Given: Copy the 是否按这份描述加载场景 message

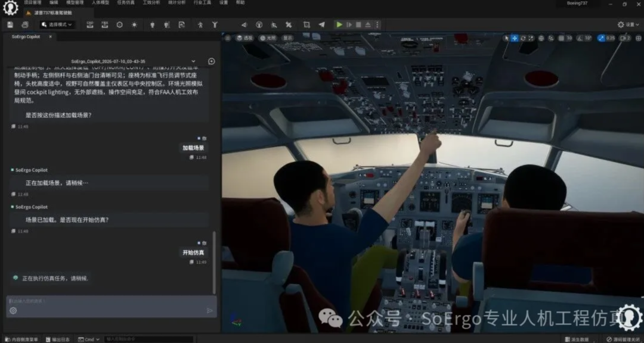Looking at the screenshot, I should point(14,126).
